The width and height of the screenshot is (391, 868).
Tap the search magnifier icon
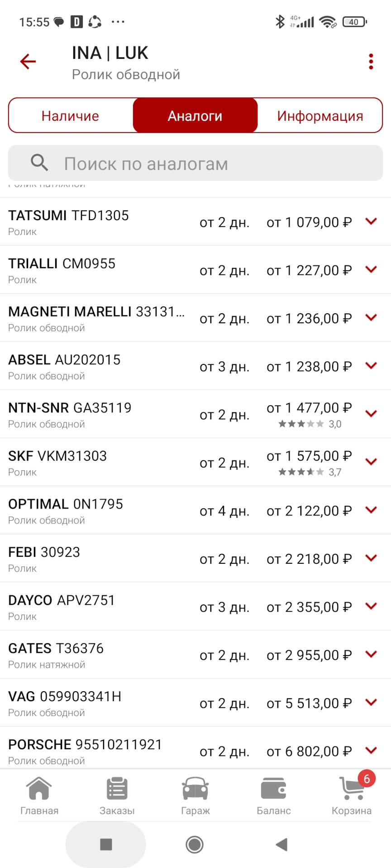pyautogui.click(x=39, y=163)
